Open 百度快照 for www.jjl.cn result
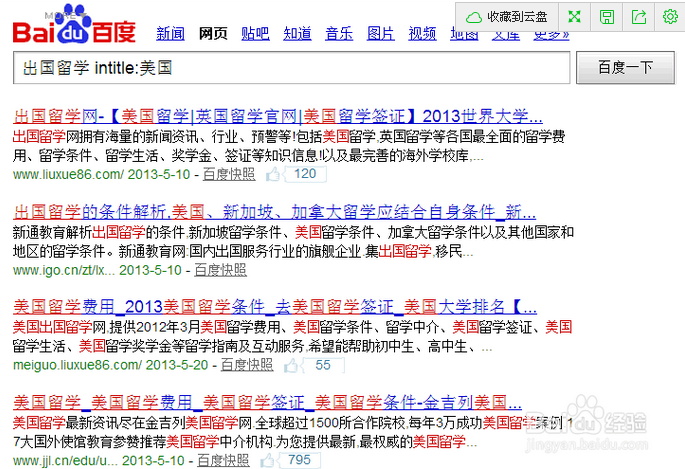 [x=223, y=460]
